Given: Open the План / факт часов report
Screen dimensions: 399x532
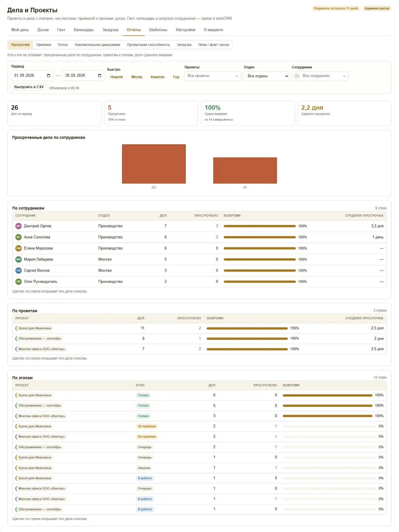Looking at the screenshot, I should pos(214,45).
